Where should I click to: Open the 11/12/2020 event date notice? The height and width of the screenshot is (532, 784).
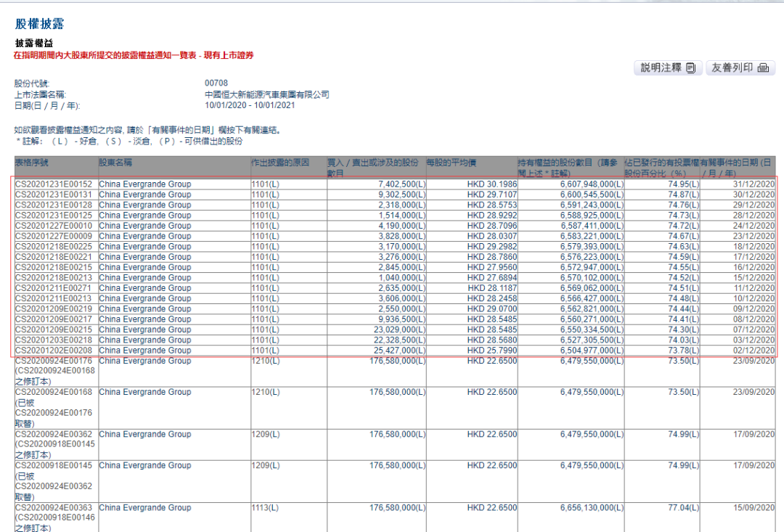[x=754, y=288]
